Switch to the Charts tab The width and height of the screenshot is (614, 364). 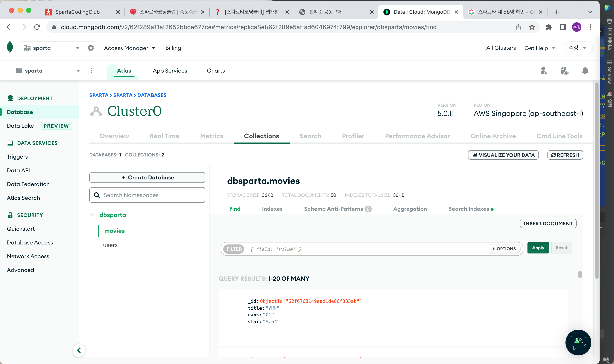[x=216, y=71]
